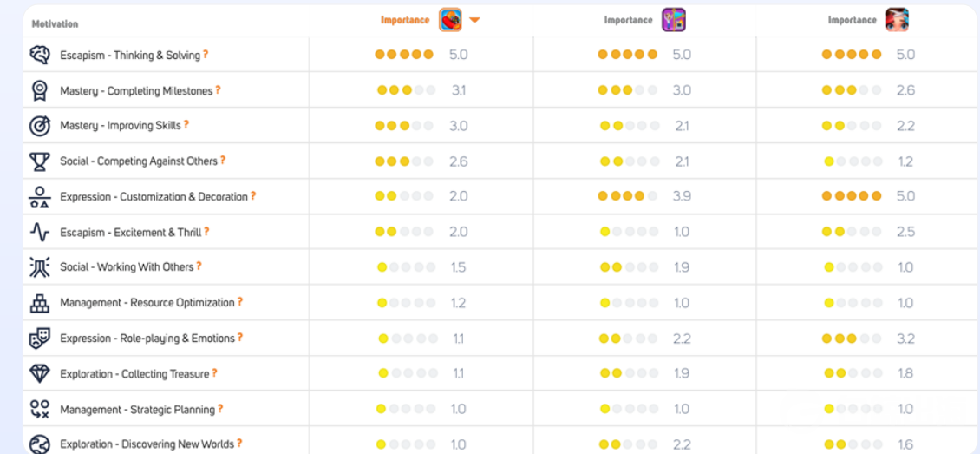Click the trophy icon for Social - Competing Against Others

(x=40, y=161)
